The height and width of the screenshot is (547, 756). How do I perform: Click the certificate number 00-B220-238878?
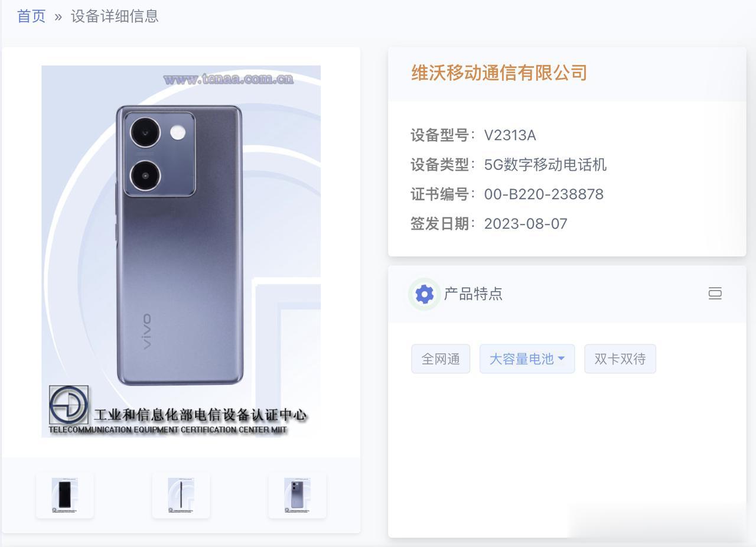[x=544, y=194]
